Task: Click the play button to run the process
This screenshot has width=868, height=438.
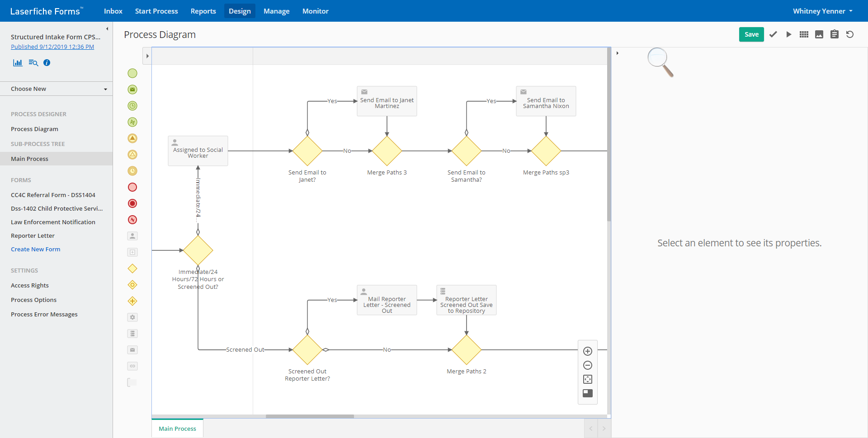Action: click(789, 34)
